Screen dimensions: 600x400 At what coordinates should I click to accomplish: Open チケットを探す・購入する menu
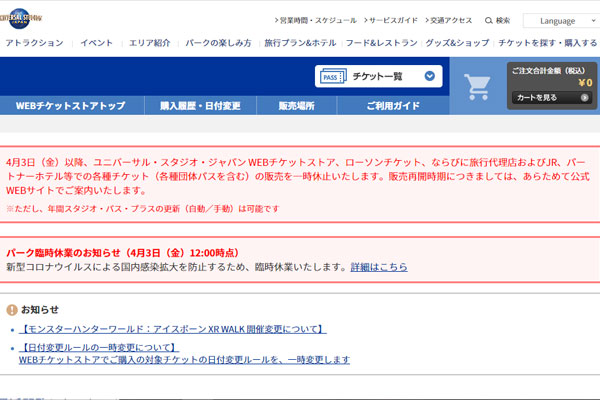tap(548, 43)
